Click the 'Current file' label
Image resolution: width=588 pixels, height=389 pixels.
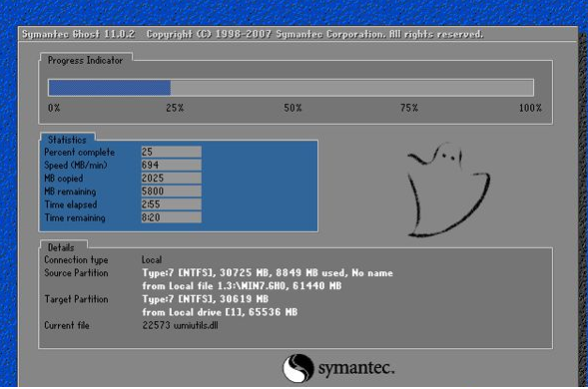point(67,325)
